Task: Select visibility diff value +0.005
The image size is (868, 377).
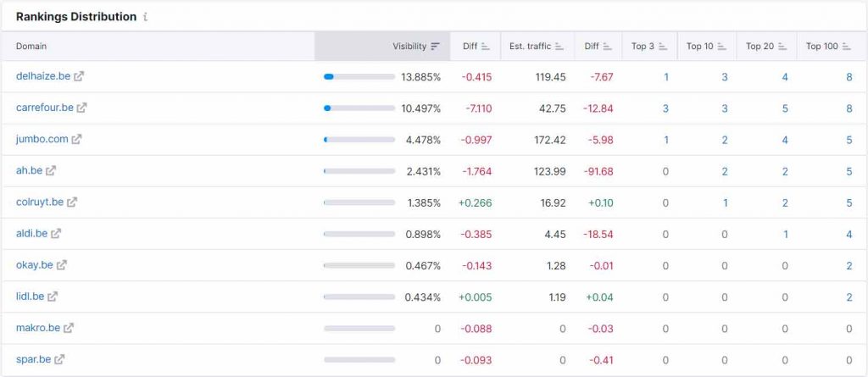Action: point(475,297)
